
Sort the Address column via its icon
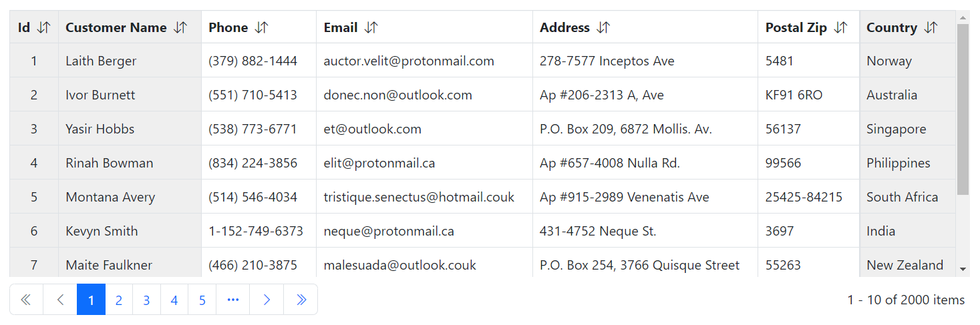pos(603,27)
